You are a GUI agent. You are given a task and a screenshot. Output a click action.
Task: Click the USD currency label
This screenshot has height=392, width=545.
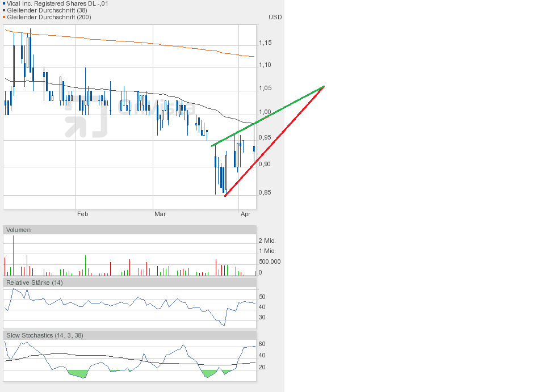tap(275, 17)
